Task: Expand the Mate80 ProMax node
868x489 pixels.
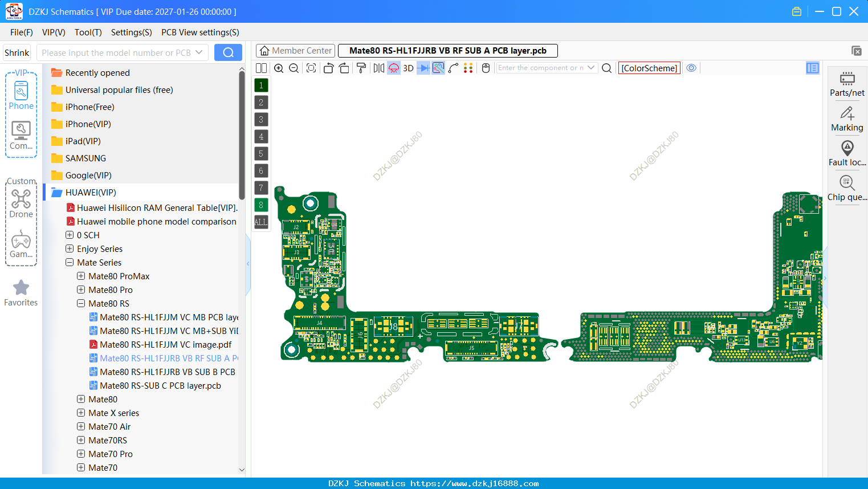Action: click(x=81, y=276)
